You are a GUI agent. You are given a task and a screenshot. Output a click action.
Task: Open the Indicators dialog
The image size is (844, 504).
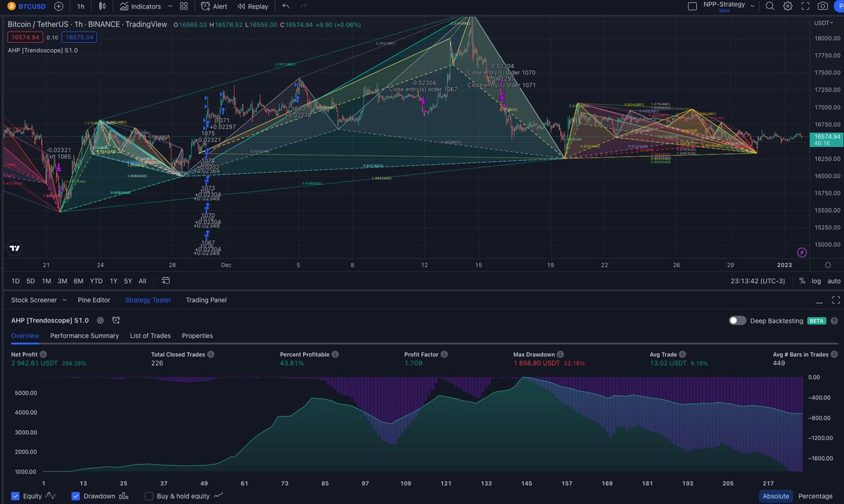141,6
